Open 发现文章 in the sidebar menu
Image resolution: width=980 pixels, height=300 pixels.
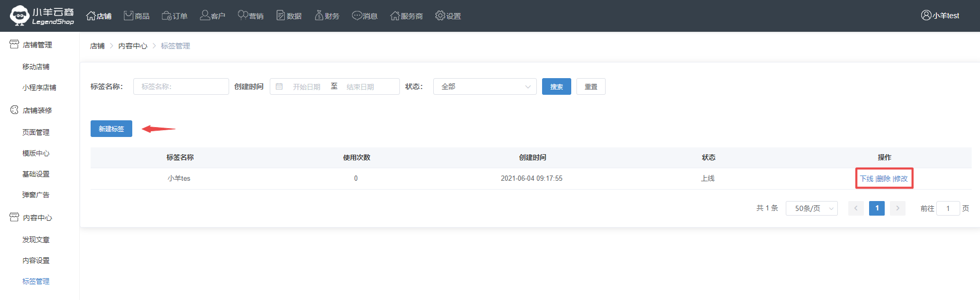36,240
